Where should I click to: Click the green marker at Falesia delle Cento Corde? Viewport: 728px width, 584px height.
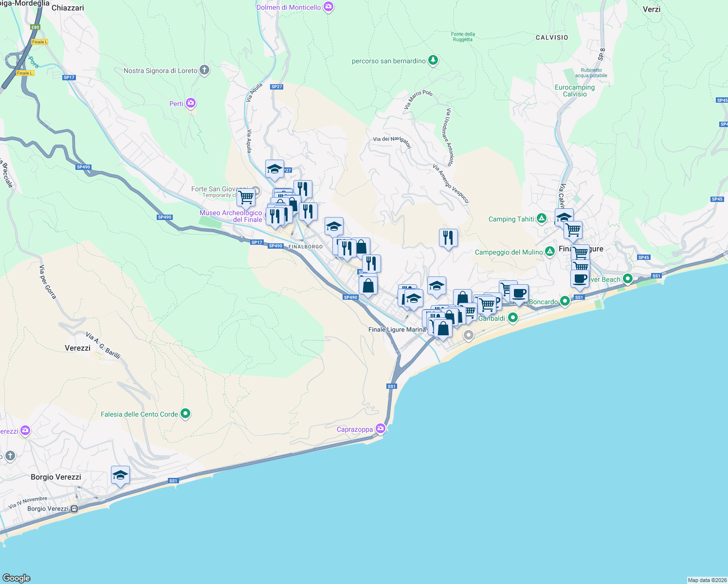(x=185, y=413)
